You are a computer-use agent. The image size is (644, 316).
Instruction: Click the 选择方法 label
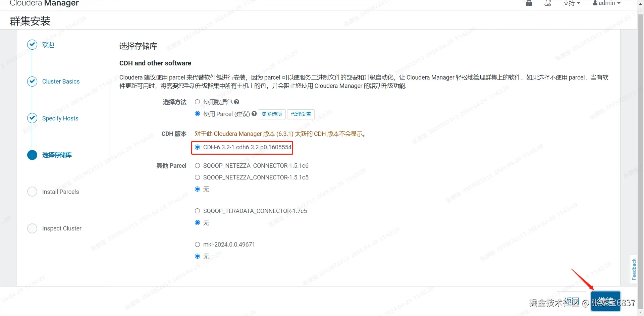[x=175, y=102]
